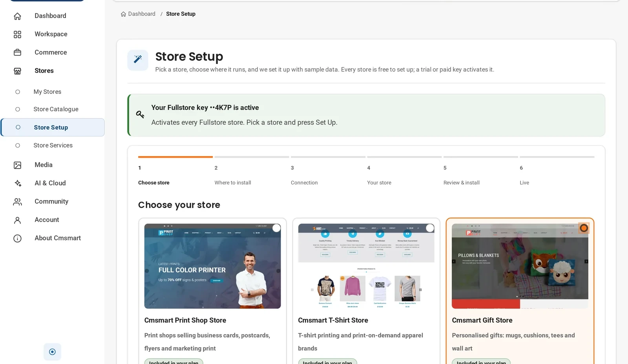Click the key icon in Fullstore banner
628x364 pixels.
pyautogui.click(x=140, y=115)
